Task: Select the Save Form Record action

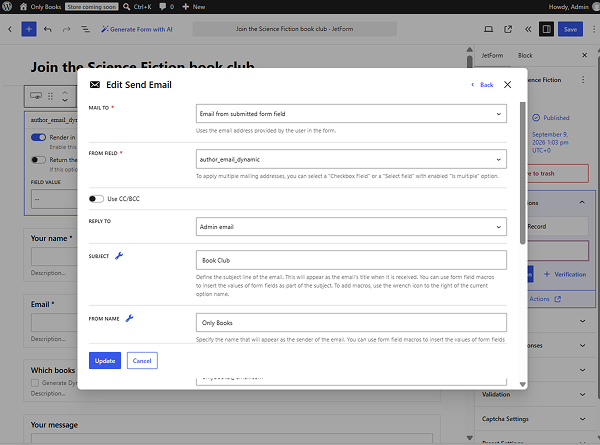Action: click(x=557, y=226)
